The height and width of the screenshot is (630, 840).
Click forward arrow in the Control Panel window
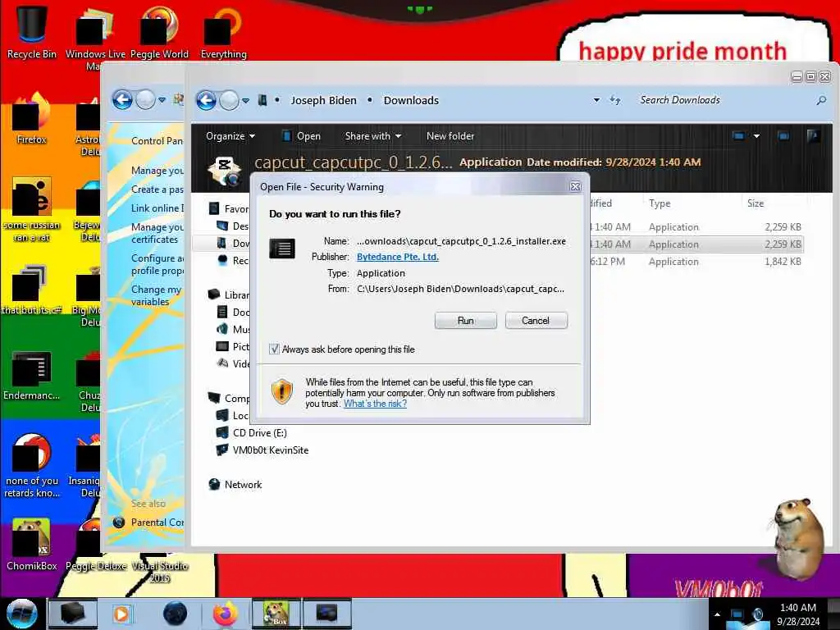point(145,99)
